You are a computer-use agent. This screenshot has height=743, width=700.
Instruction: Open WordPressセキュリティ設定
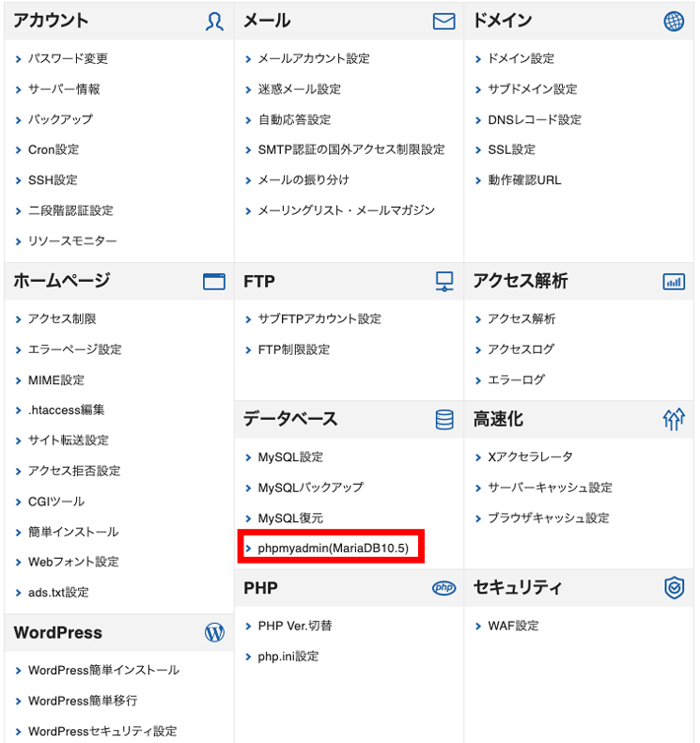pyautogui.click(x=103, y=731)
